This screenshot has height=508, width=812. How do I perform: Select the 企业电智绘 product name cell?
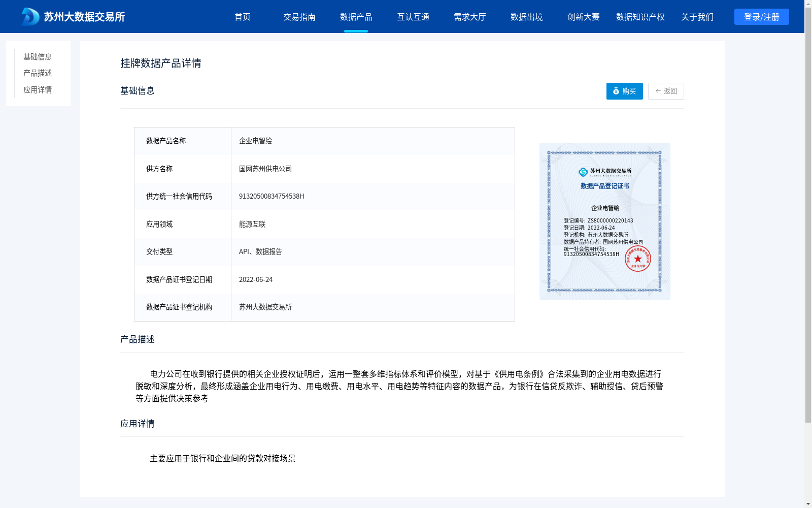[373, 141]
